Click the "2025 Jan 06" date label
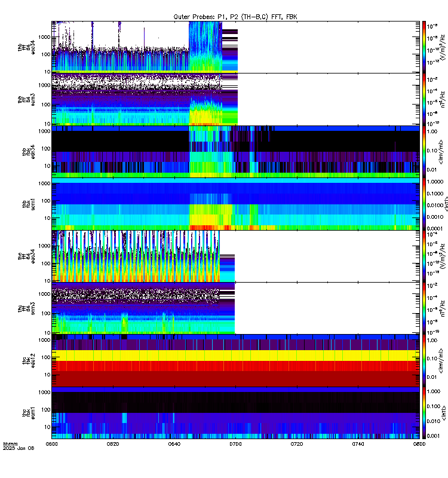This screenshot has height=478, width=448. (x=19, y=448)
